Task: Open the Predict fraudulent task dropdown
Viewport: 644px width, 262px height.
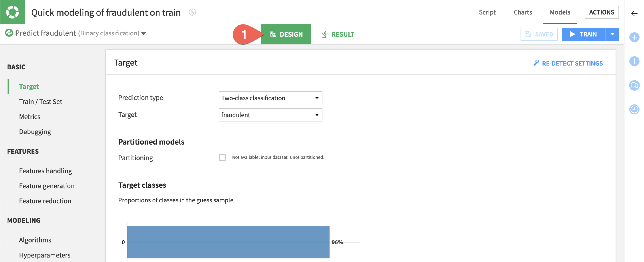Action: (x=144, y=33)
